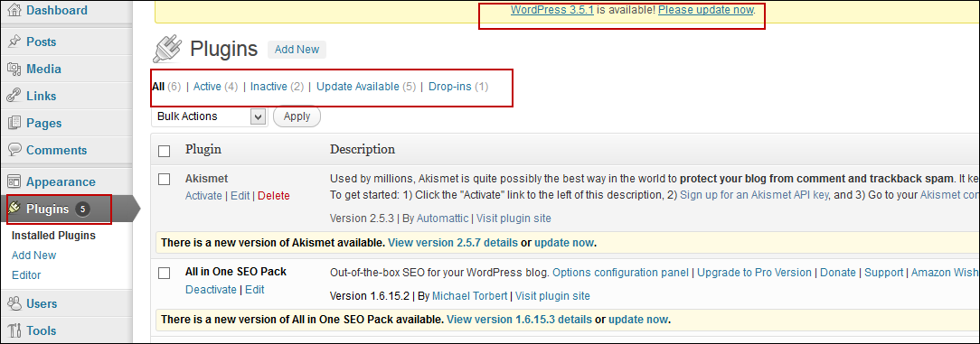Click the Please update now link
The image size is (980, 344).
[706, 10]
